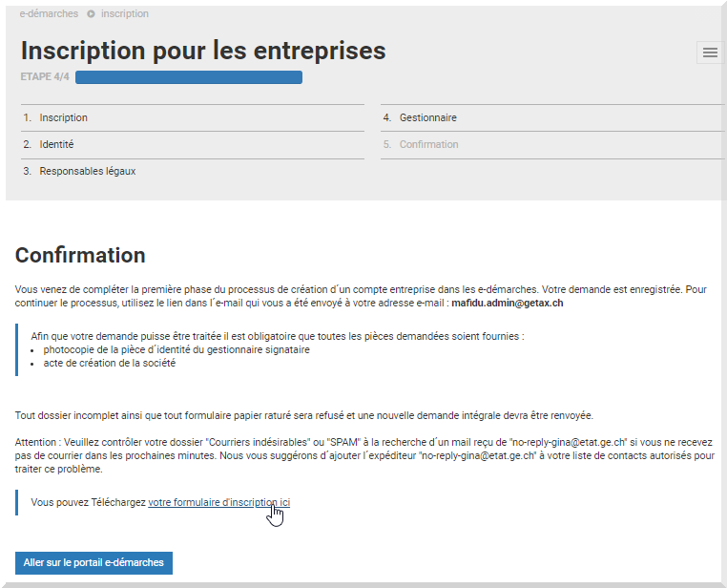The image size is (727, 588).
Task: Click the breadcrumb arrow icon
Action: point(91,14)
